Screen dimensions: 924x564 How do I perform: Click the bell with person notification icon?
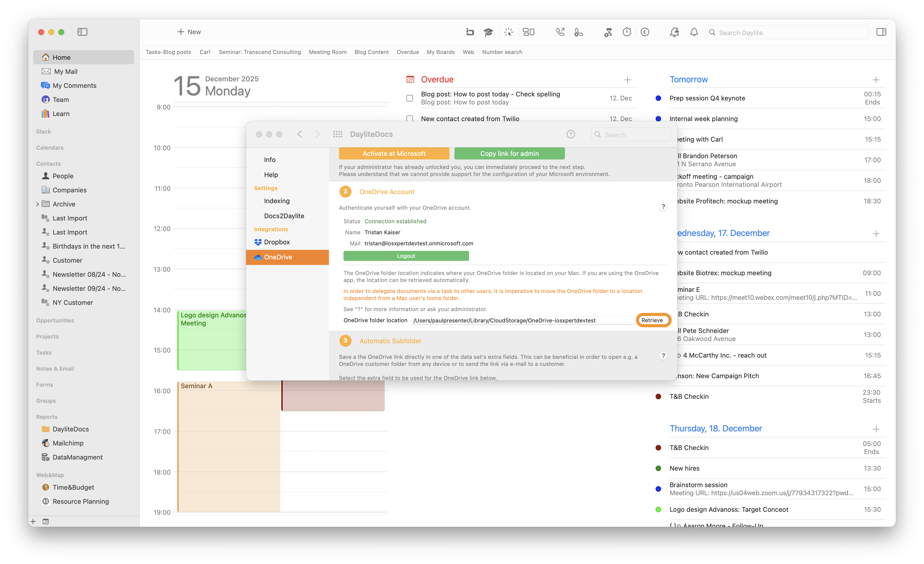click(x=674, y=32)
